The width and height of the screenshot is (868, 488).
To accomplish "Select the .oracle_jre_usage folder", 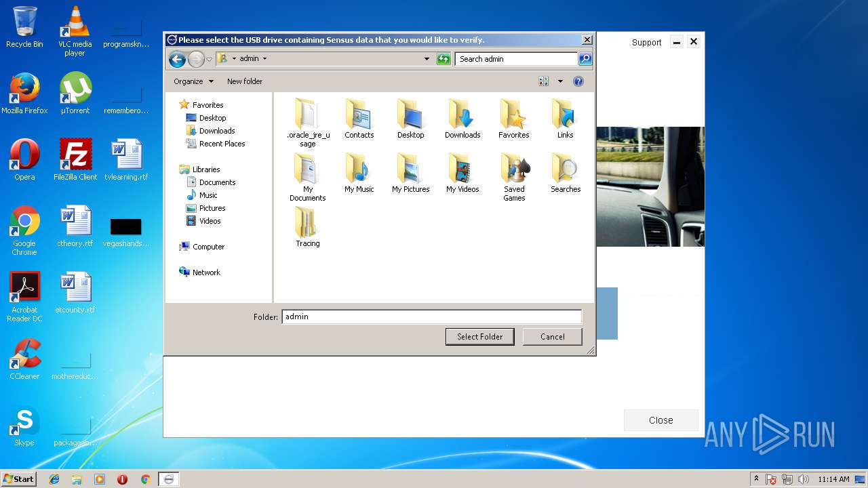I will click(x=308, y=123).
